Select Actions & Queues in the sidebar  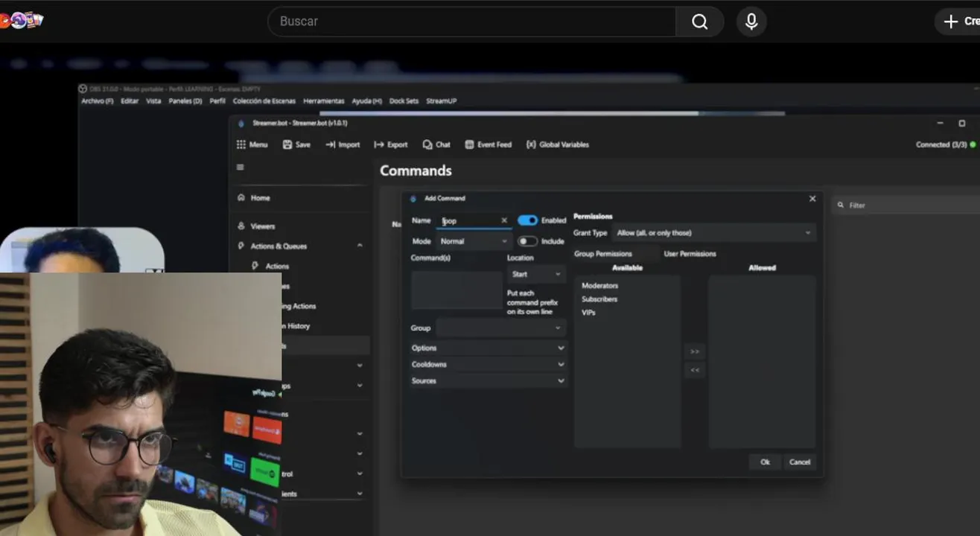click(x=272, y=246)
